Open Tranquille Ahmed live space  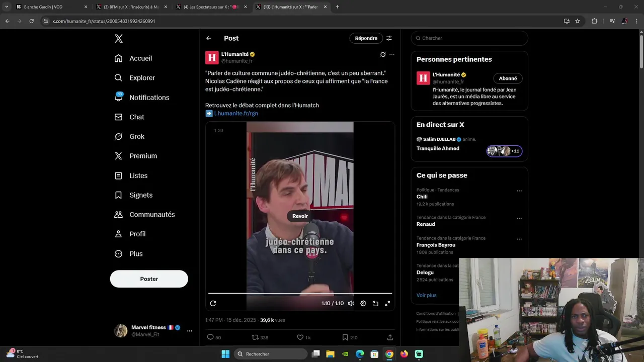[x=438, y=148]
